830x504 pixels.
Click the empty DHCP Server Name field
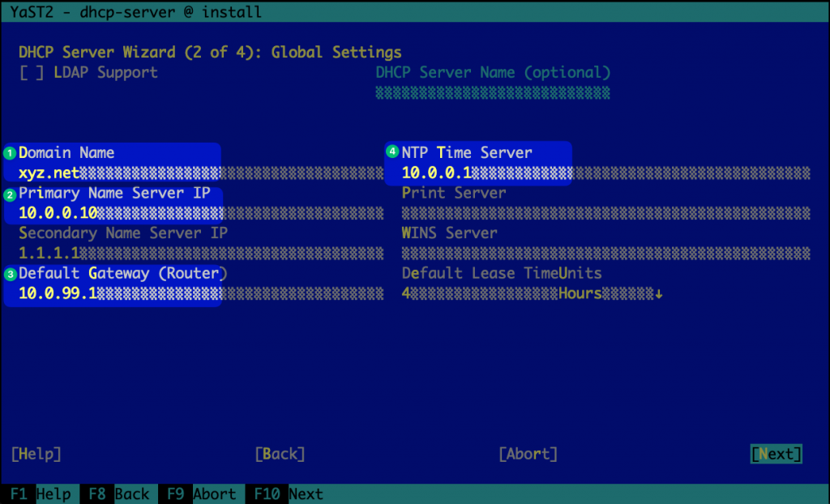(493, 93)
